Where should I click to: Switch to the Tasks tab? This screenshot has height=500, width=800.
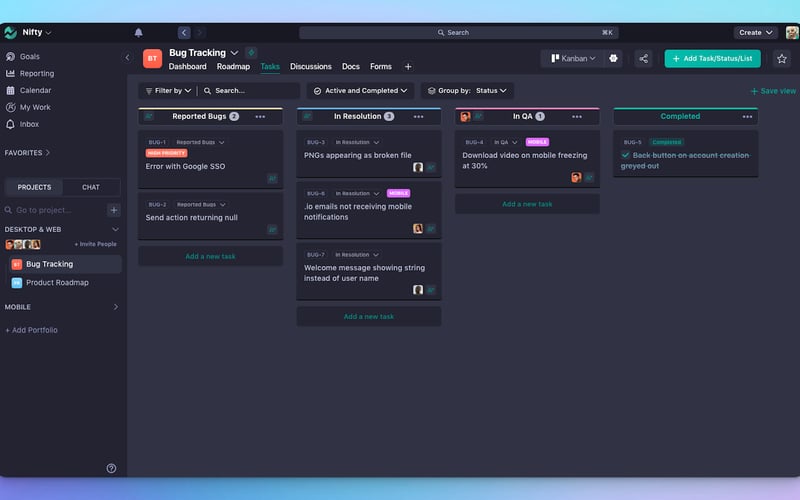[x=270, y=66]
